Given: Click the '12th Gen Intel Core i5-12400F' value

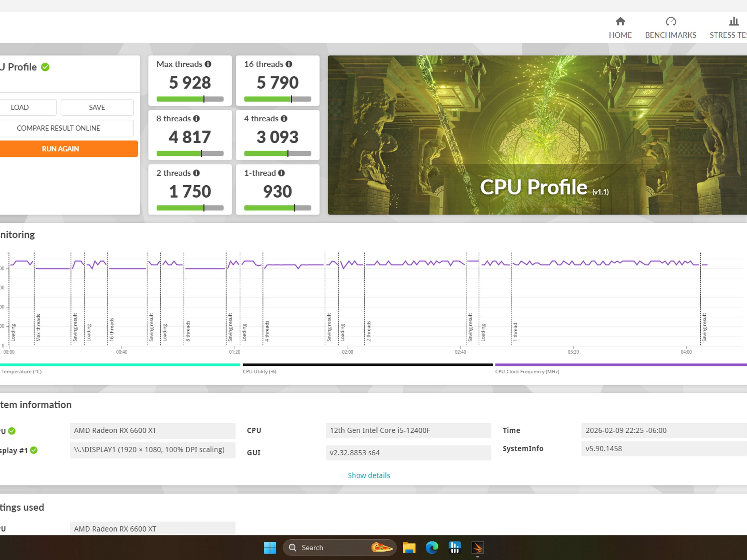Looking at the screenshot, I should tap(408, 431).
